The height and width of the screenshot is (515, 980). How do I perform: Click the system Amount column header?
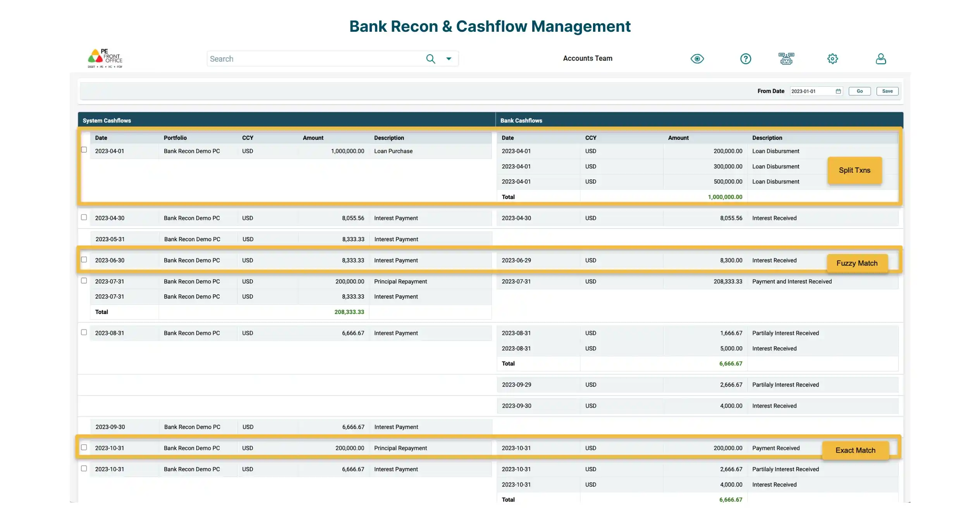(313, 138)
